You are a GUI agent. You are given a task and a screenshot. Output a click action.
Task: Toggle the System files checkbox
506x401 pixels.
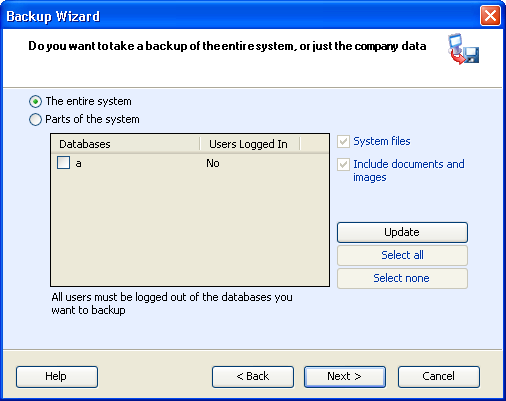[x=343, y=141]
